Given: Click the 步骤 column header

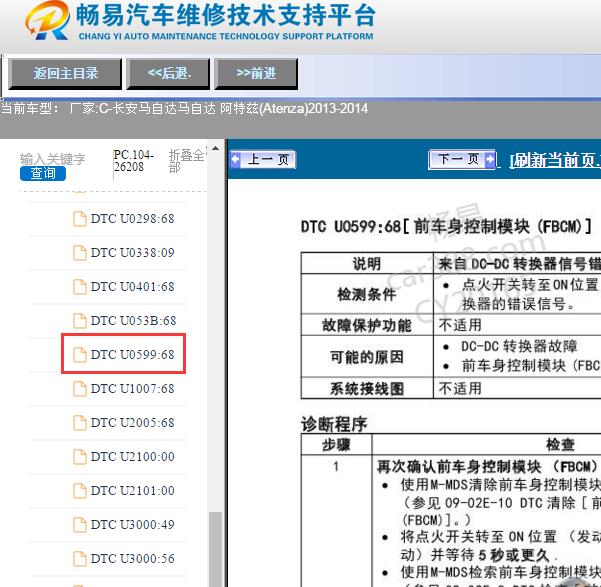Looking at the screenshot, I should [336, 445].
